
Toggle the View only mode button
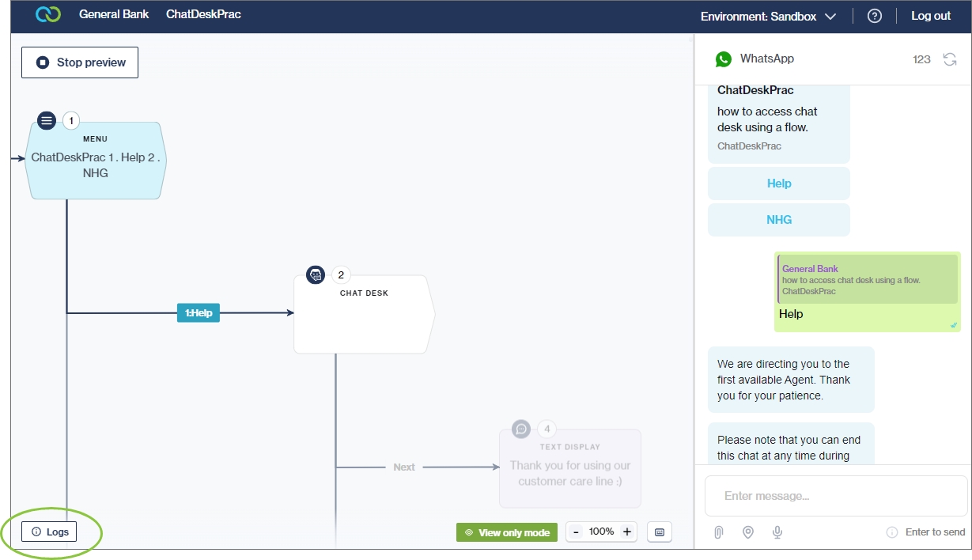pyautogui.click(x=506, y=532)
